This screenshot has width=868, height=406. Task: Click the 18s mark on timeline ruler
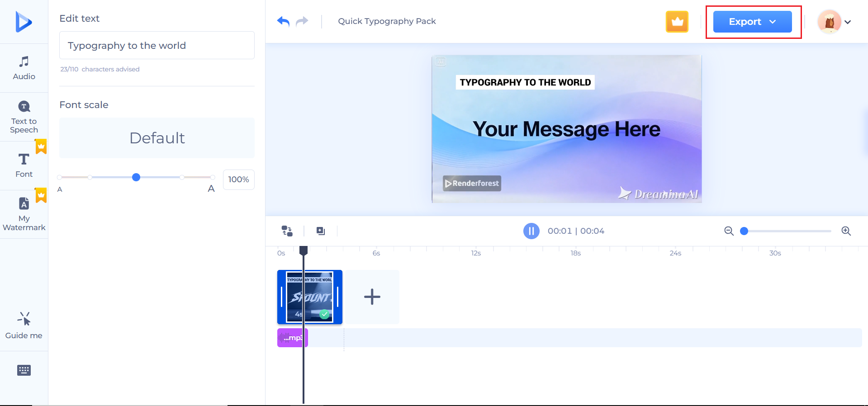click(x=575, y=253)
